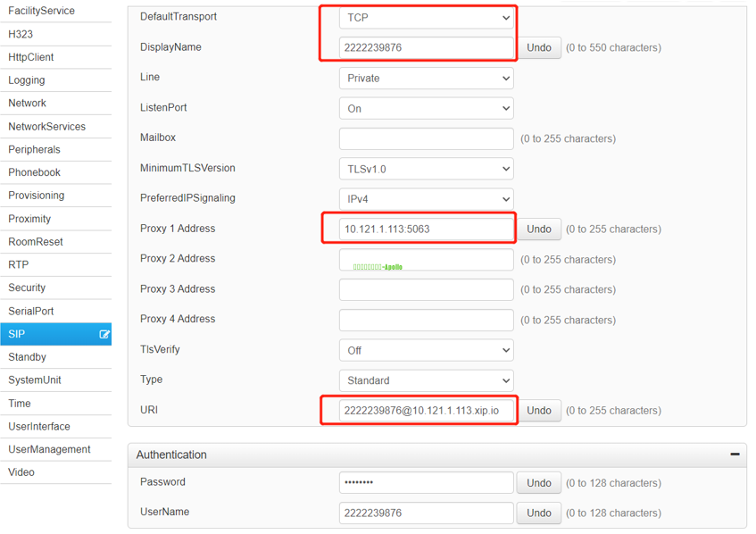Viewport: 756px width, 534px height.
Task: Change the MinimumTLSVersion dropdown
Action: pos(426,169)
